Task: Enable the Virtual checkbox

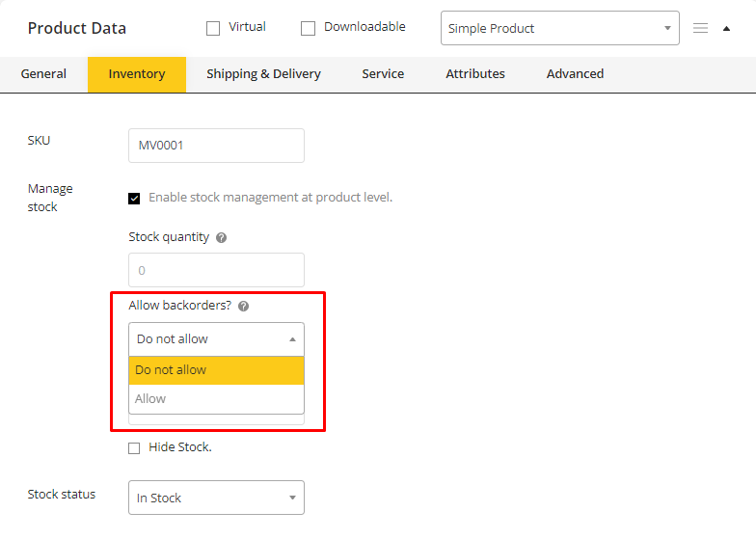Action: tap(213, 28)
